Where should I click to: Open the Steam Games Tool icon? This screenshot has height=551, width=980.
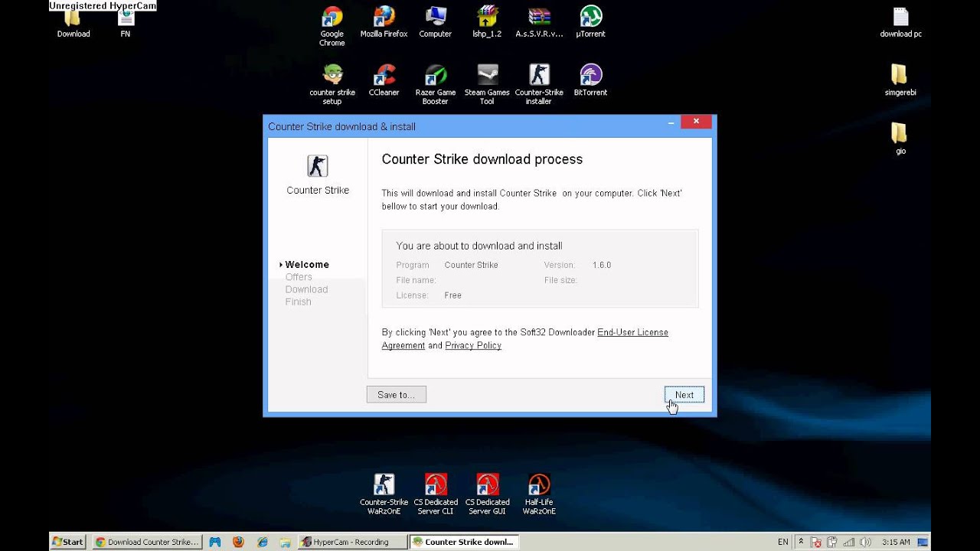pos(487,84)
